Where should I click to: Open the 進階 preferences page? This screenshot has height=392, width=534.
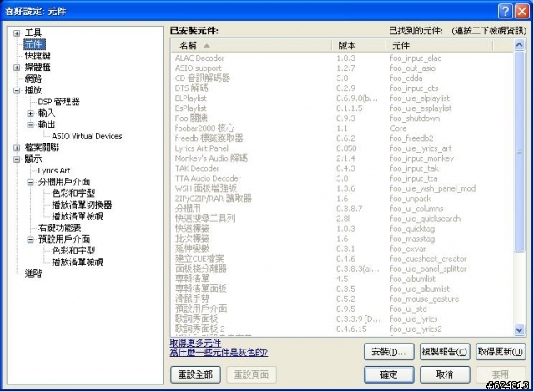(33, 274)
